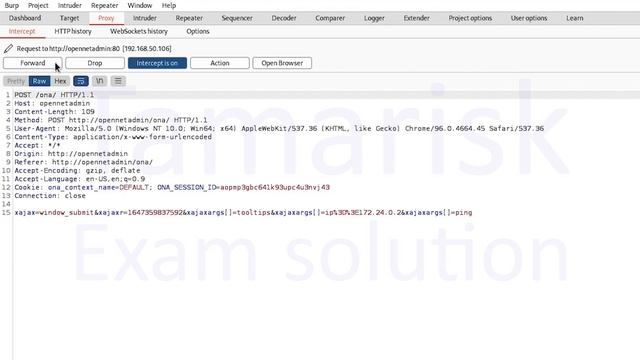Click the 'Origin: http://opennetadmin' header
Viewport: 640px width, 360px height.
[x=71, y=154]
